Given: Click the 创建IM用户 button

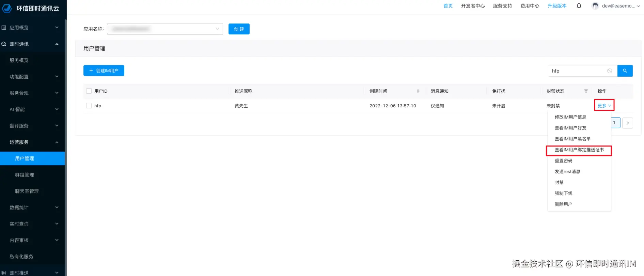Looking at the screenshot, I should 104,71.
